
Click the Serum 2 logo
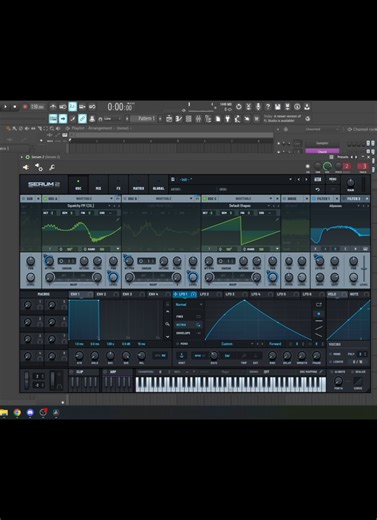click(x=44, y=184)
